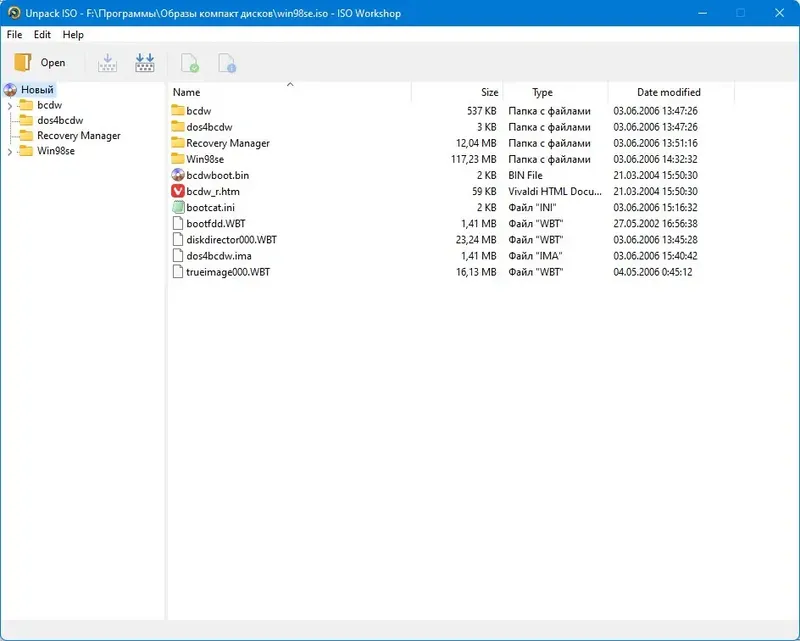This screenshot has height=641, width=800.
Task: Click Win98se folder icon in file list
Action: pos(178,159)
